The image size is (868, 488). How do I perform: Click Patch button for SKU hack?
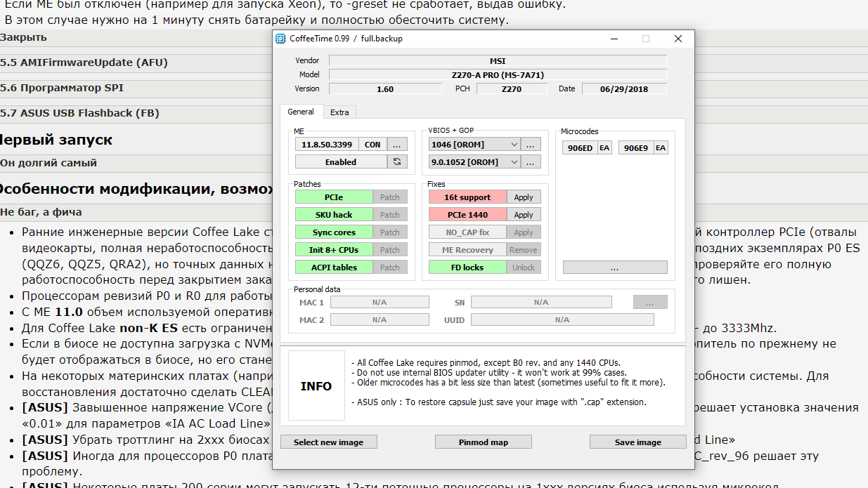tap(390, 215)
